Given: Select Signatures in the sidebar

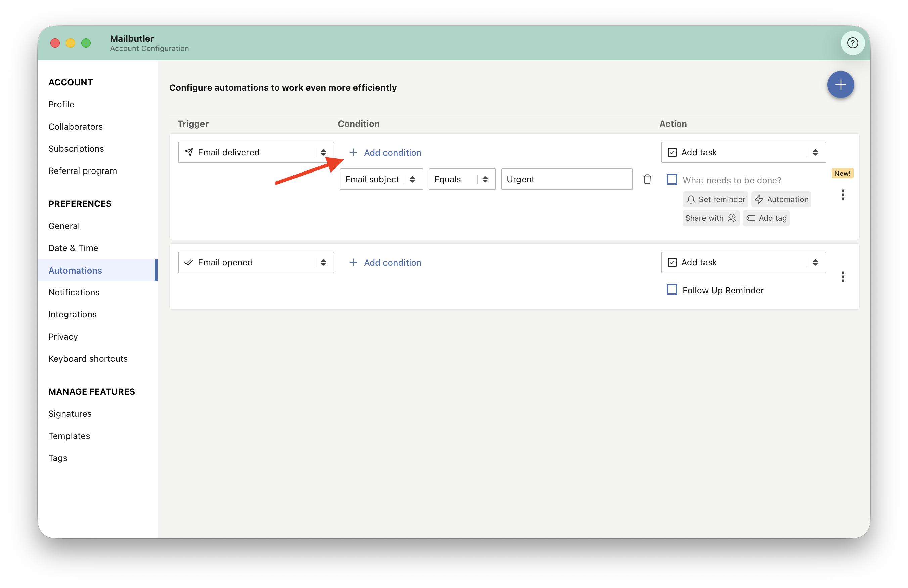Looking at the screenshot, I should 70,414.
